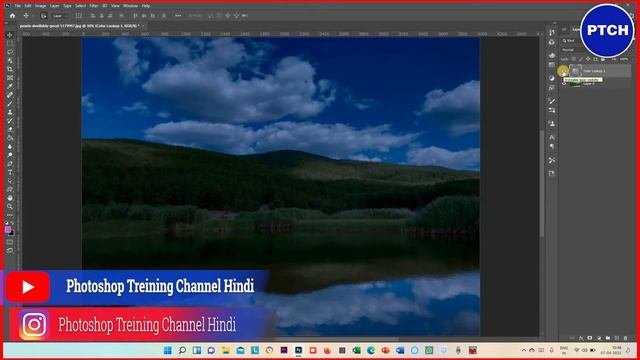Open the File menu
This screenshot has width=640, height=360.
[x=18, y=6]
